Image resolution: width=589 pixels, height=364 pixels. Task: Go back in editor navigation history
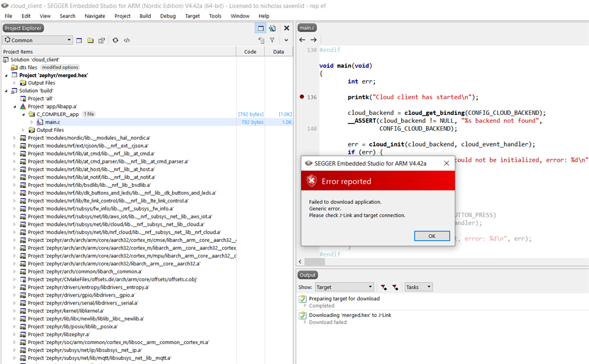tap(302, 40)
